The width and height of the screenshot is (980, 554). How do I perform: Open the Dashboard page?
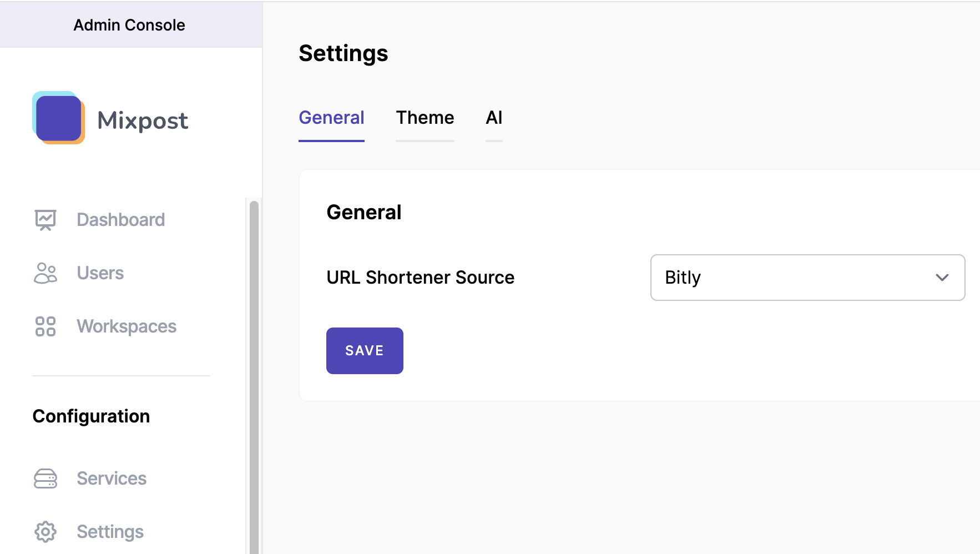pyautogui.click(x=121, y=220)
